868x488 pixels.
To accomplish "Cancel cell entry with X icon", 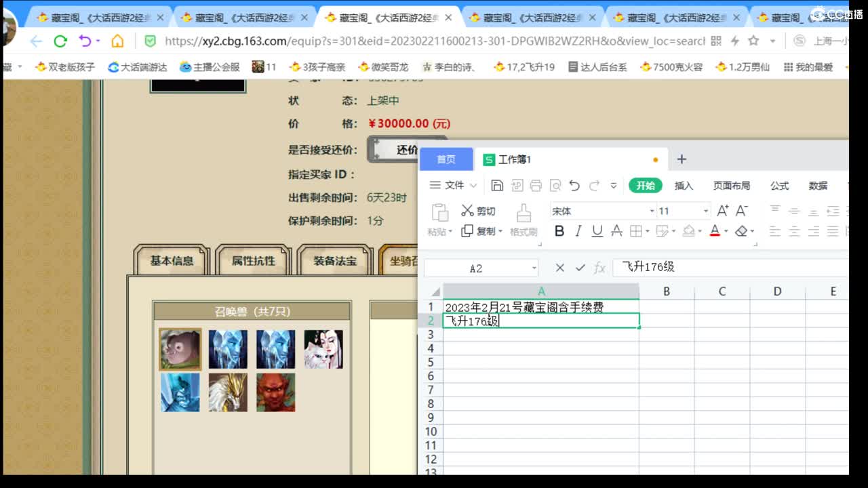I will [559, 268].
